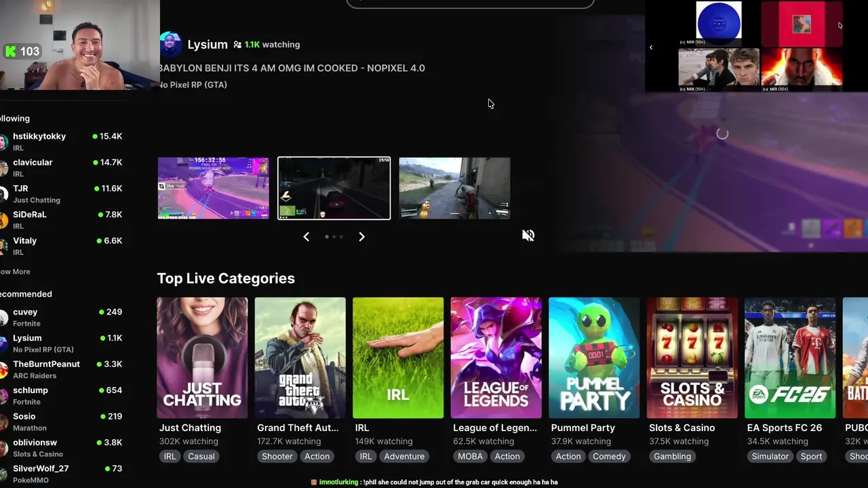The height and width of the screenshot is (488, 868).
Task: Open hstikkytokky channel in Following
Action: coord(39,136)
